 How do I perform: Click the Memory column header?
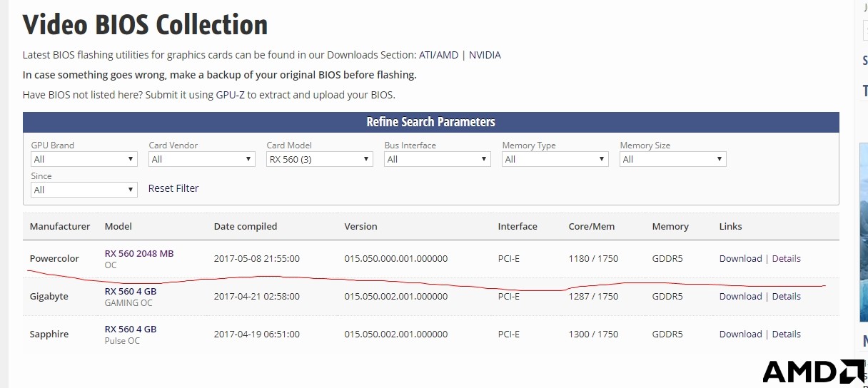tap(670, 226)
